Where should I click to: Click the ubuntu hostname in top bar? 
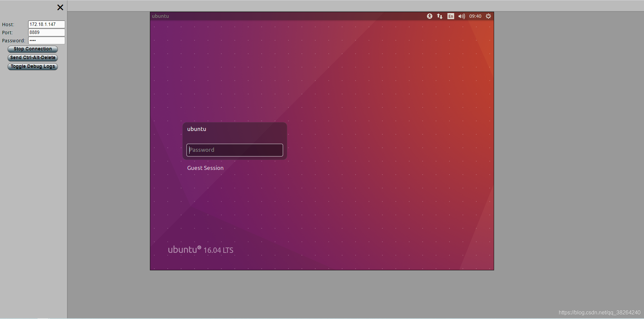[160, 16]
